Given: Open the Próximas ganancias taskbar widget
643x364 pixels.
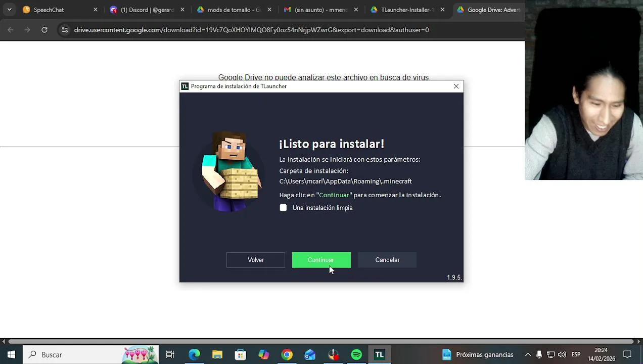Looking at the screenshot, I should tap(478, 355).
